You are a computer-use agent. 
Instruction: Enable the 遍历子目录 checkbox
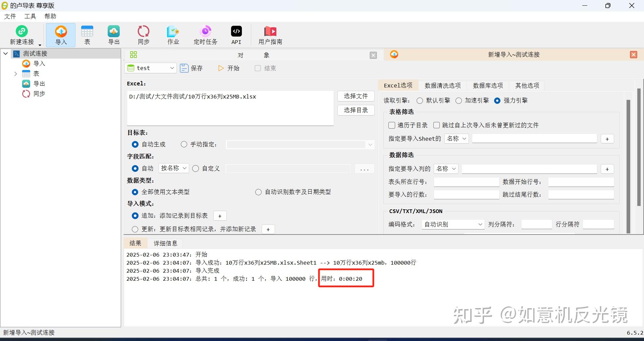pos(391,125)
